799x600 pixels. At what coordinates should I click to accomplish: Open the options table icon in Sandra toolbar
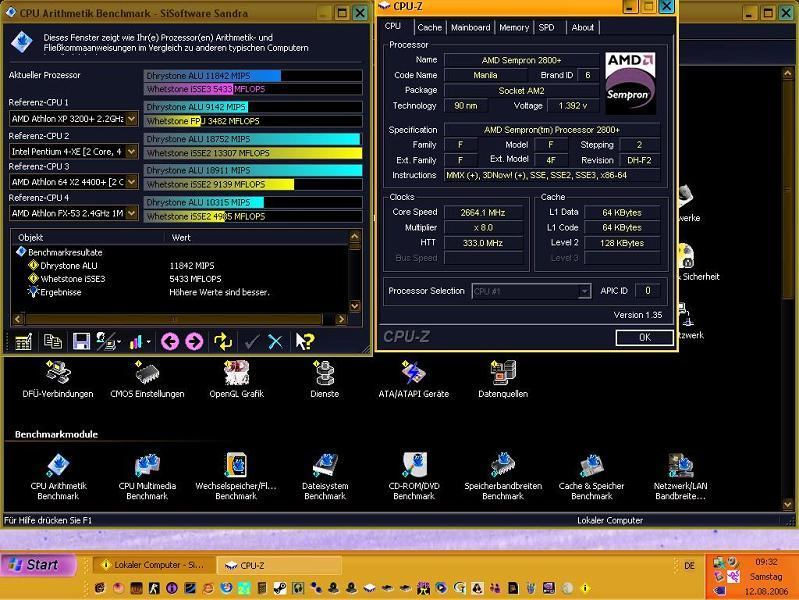click(x=23, y=342)
